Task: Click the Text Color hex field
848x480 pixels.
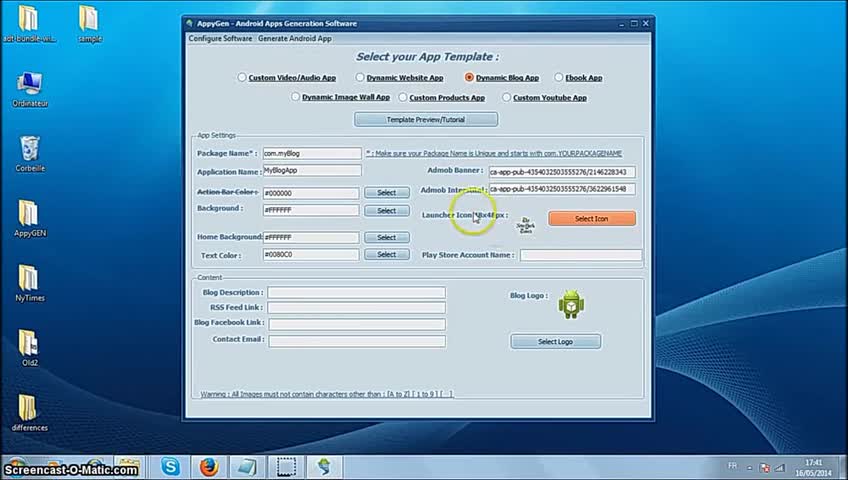Action: (x=311, y=255)
